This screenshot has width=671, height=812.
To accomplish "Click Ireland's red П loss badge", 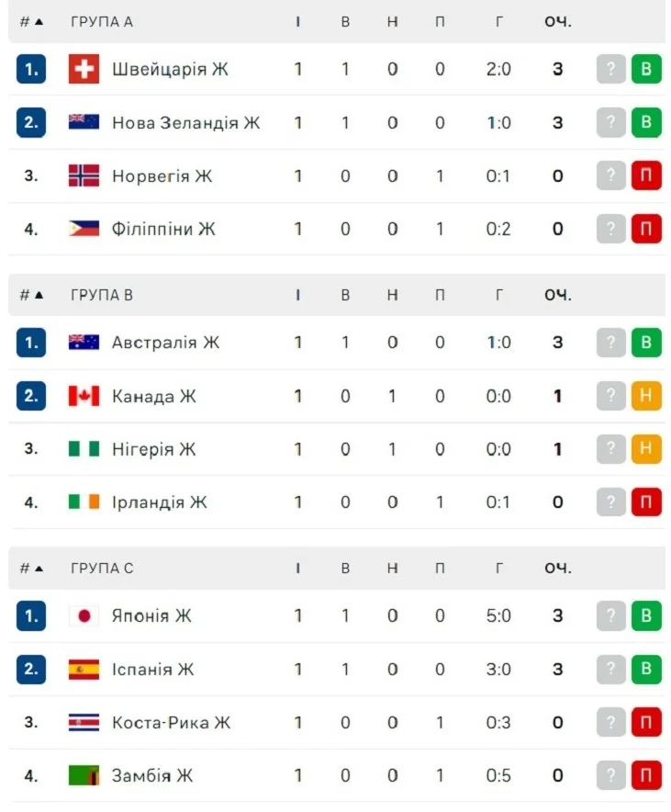I will click(x=646, y=502).
